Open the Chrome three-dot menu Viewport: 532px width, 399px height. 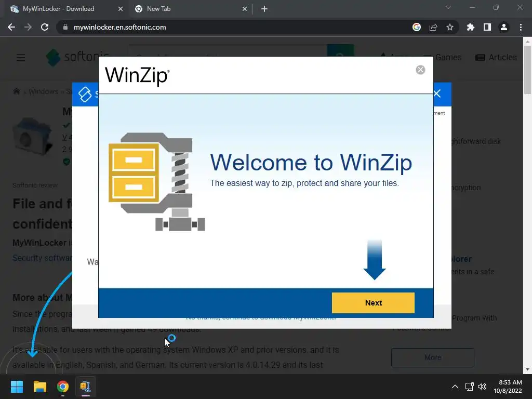[521, 27]
